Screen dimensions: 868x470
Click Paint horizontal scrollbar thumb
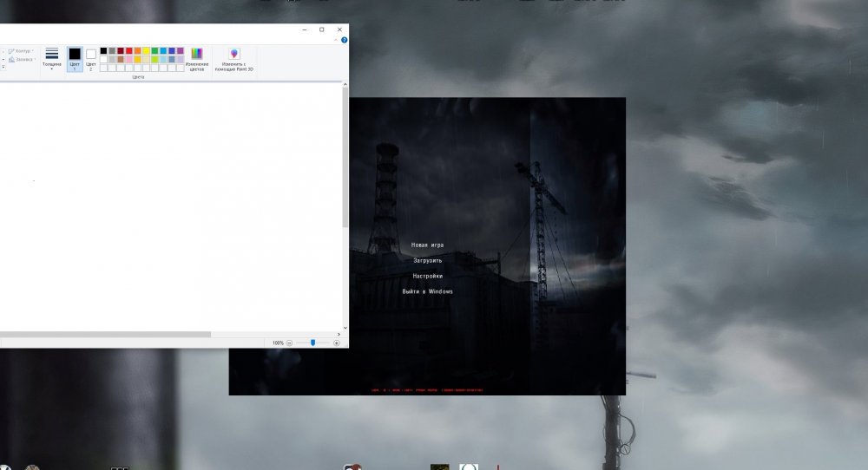[105, 335]
